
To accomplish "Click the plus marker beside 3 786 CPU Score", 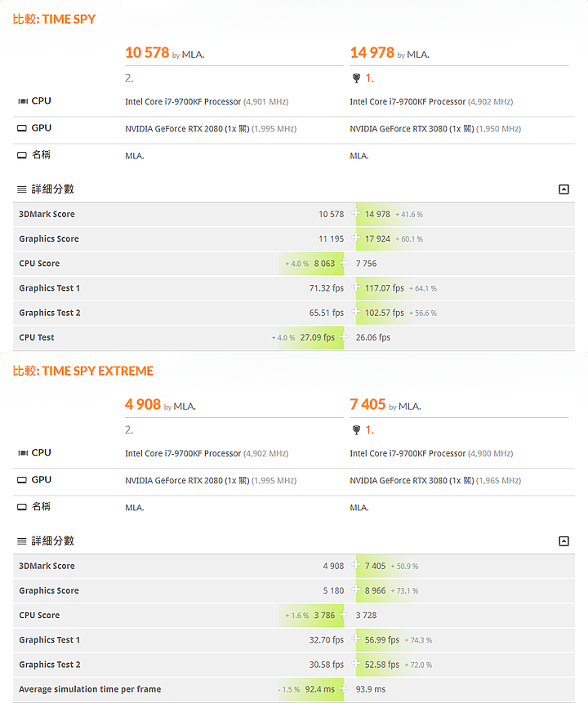I will [344, 614].
